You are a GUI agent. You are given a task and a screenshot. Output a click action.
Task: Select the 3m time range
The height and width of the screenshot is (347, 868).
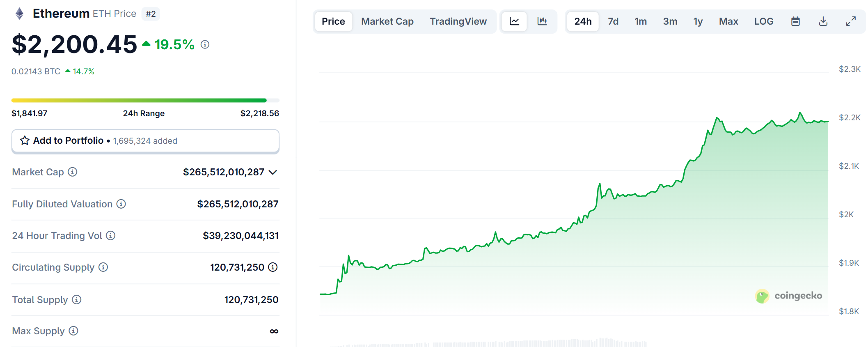coord(670,21)
